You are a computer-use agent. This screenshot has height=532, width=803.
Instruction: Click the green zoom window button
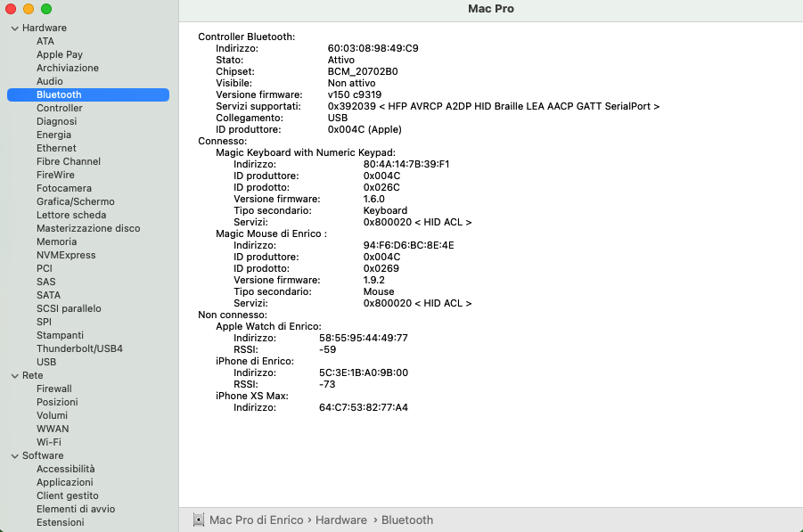pyautogui.click(x=46, y=9)
